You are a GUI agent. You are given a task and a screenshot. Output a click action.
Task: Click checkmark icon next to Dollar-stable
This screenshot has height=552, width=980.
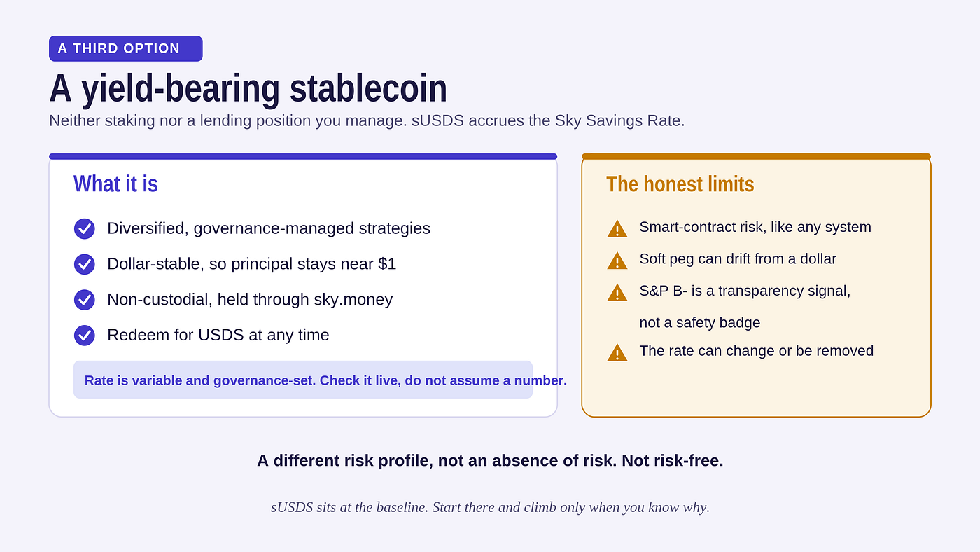84,264
